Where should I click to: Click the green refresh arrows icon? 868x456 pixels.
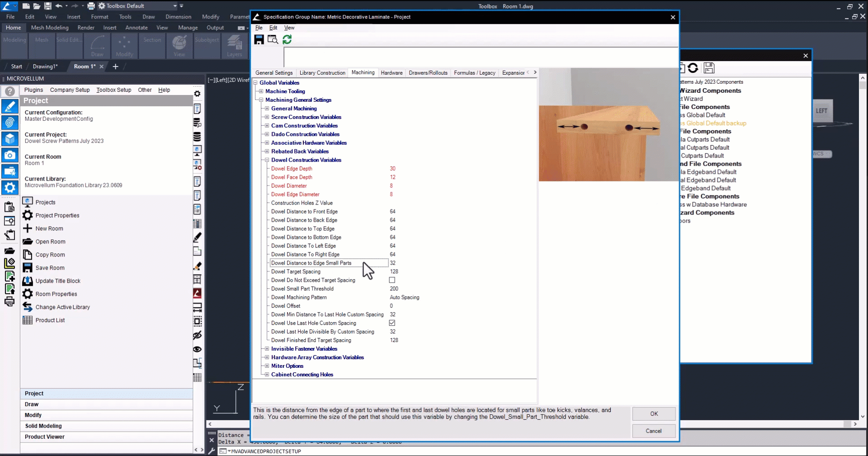[x=287, y=40]
